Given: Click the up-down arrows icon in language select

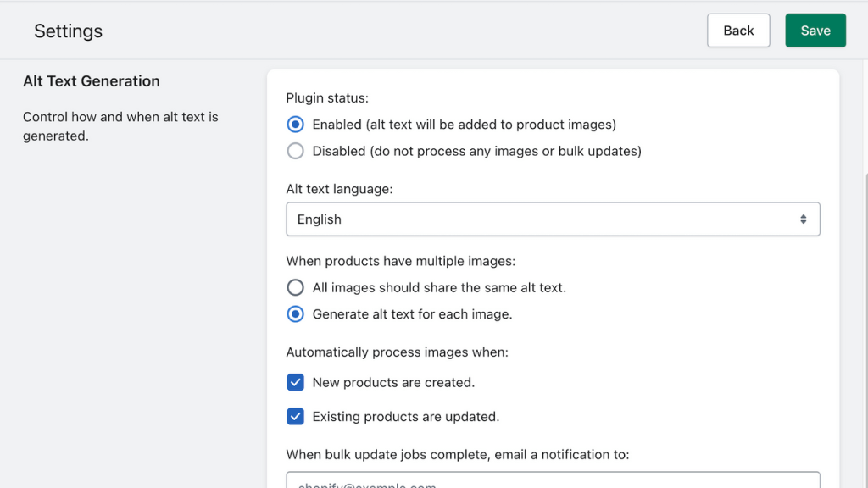Looking at the screenshot, I should click(803, 219).
